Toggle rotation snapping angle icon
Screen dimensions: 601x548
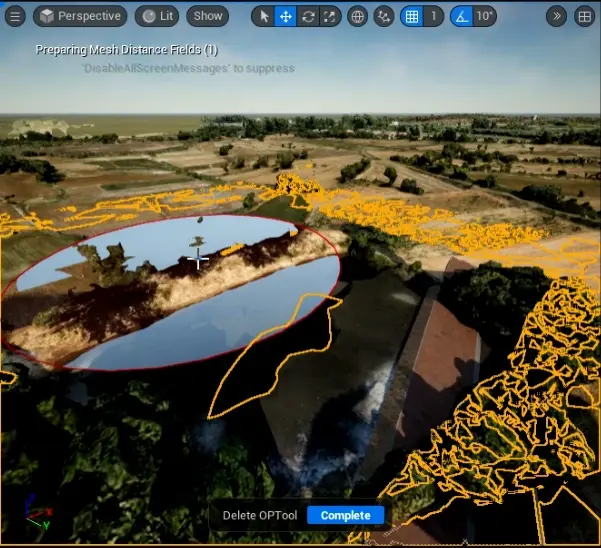(462, 16)
